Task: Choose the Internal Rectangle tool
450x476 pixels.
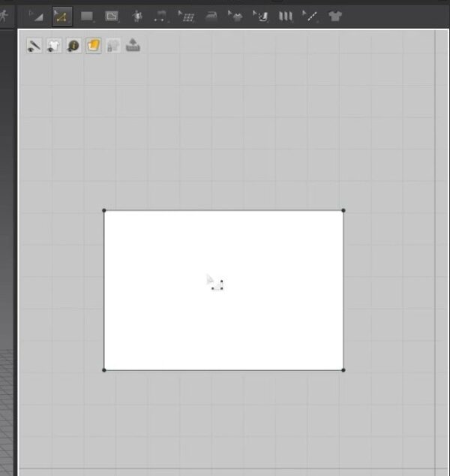Action: [x=112, y=16]
